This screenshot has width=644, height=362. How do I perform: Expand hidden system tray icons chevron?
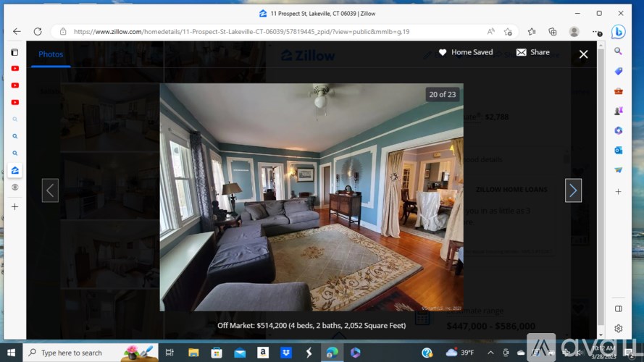point(490,353)
